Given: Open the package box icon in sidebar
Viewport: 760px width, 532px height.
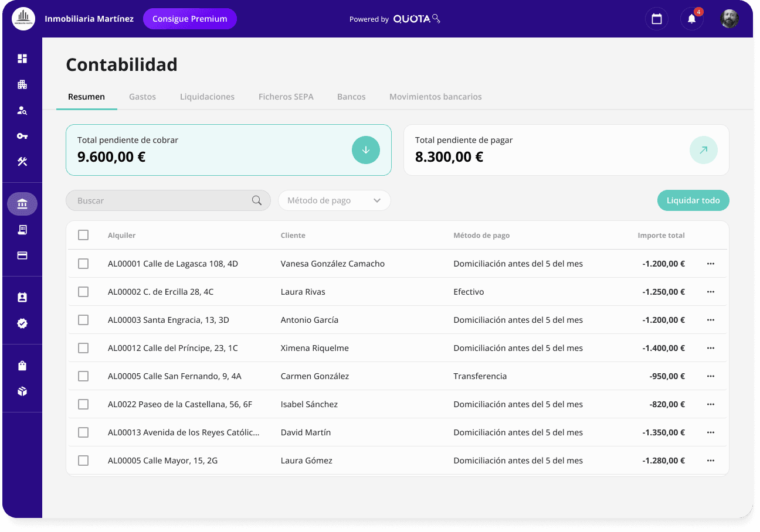Looking at the screenshot, I should [x=22, y=391].
